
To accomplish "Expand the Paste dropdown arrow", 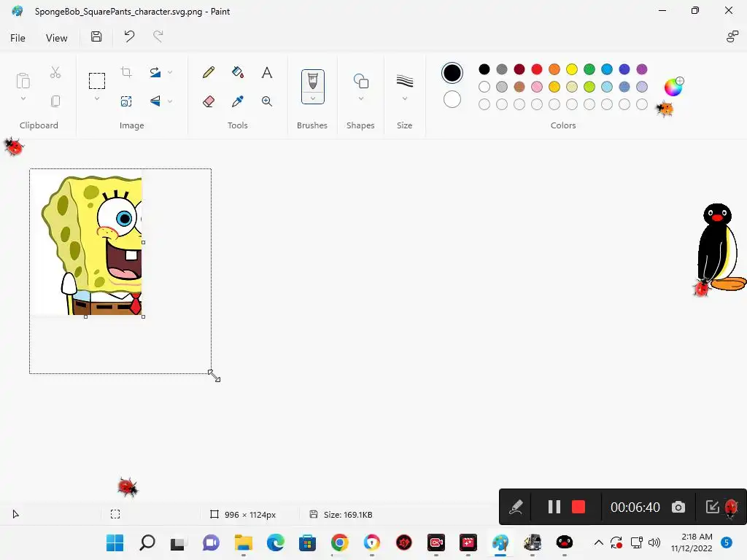I will pos(23,98).
